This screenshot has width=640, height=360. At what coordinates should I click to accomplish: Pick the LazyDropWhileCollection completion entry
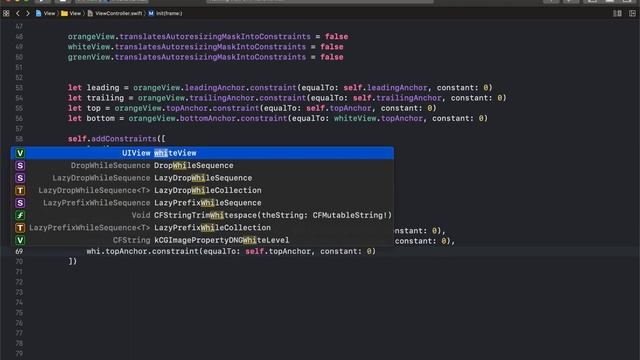coord(202,190)
